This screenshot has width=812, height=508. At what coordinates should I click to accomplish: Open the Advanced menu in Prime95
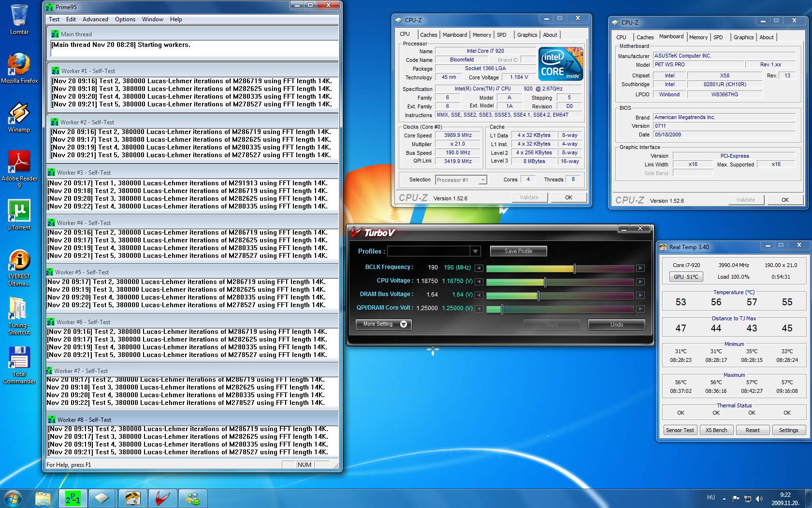click(95, 19)
